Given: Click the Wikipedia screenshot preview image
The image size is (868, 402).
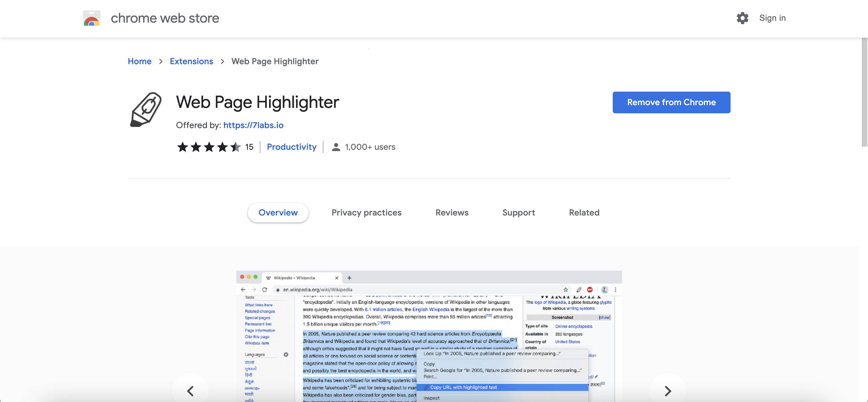Looking at the screenshot, I should pos(429,336).
